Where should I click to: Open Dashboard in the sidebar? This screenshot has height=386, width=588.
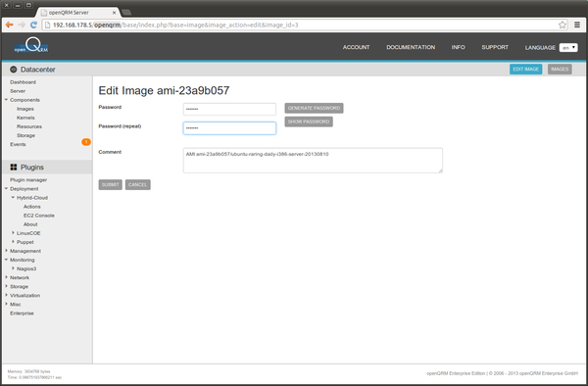click(23, 82)
